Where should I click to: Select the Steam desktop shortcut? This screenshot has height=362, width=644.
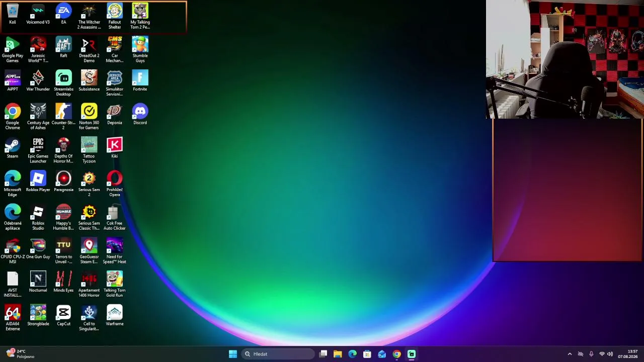point(13,148)
